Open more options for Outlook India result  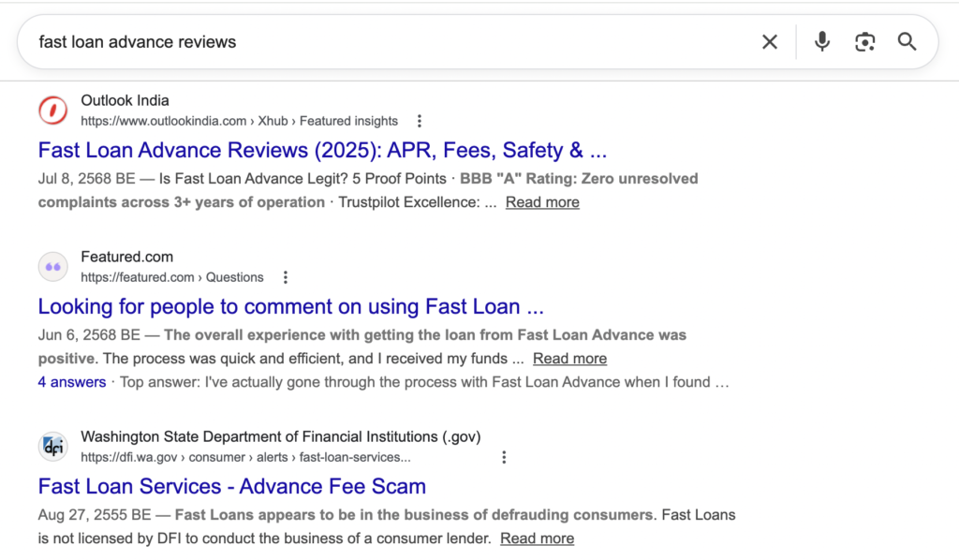(x=420, y=121)
